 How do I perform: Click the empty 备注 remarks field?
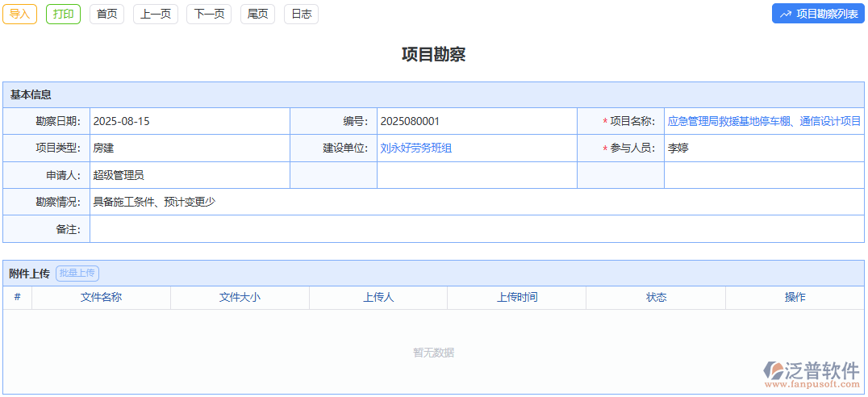click(x=477, y=228)
